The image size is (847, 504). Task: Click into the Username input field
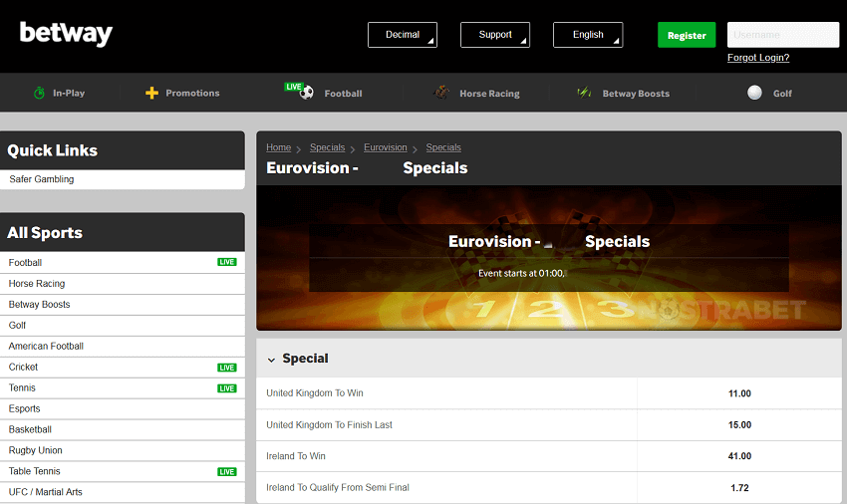point(783,35)
